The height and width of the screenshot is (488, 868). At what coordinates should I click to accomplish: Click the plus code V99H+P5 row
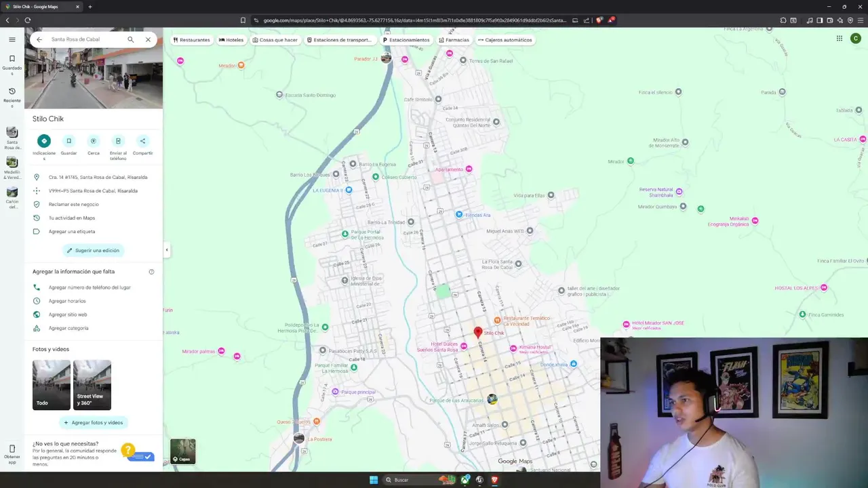click(93, 190)
